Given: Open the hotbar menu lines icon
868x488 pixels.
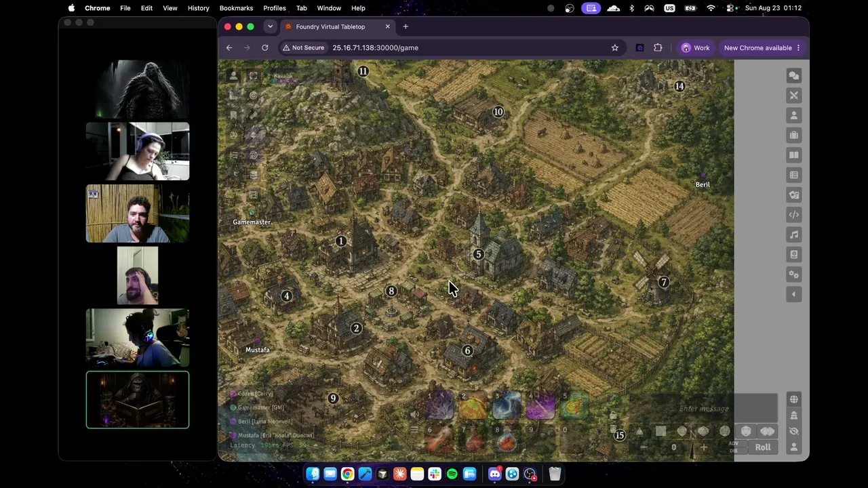Looking at the screenshot, I should [x=414, y=430].
